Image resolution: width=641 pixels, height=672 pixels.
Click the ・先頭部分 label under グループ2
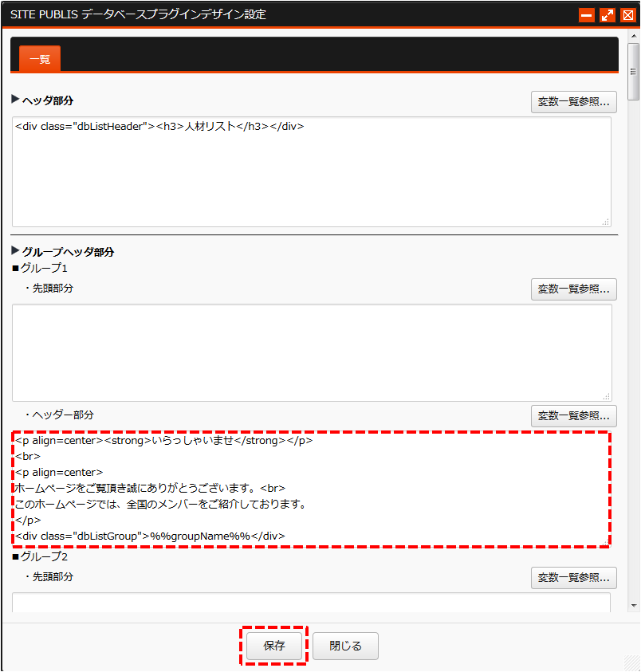(48, 577)
